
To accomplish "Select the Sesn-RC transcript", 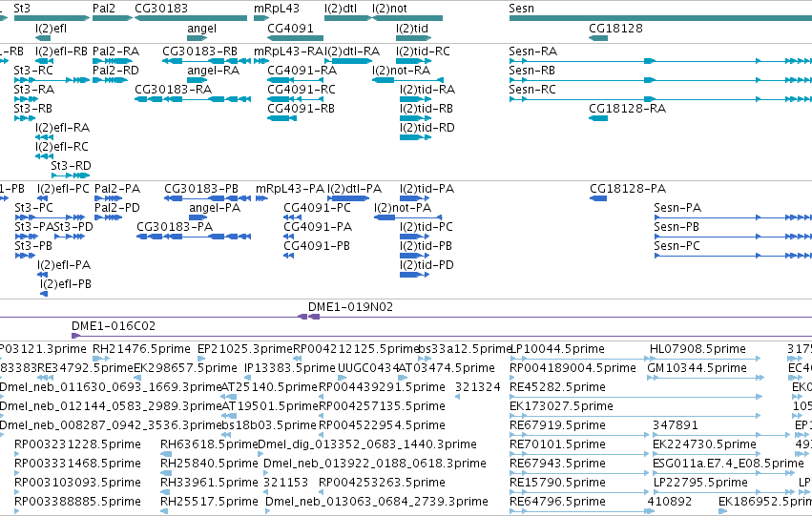I will tap(660, 99).
